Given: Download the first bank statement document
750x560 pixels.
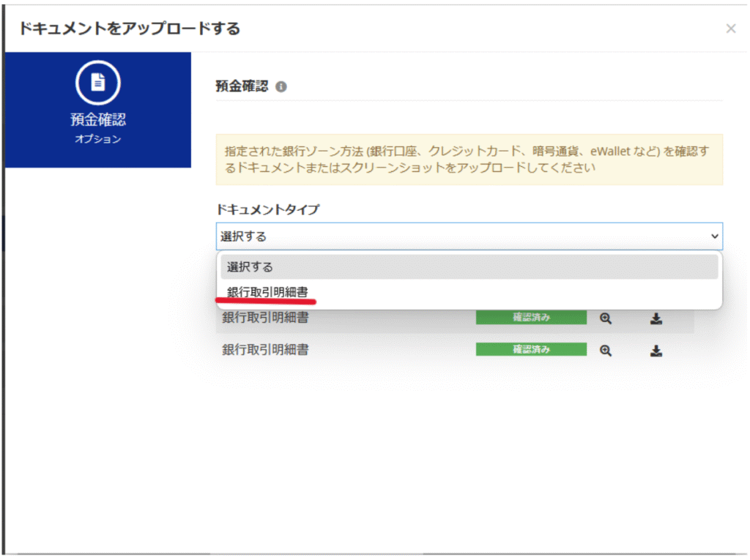Looking at the screenshot, I should tap(656, 318).
